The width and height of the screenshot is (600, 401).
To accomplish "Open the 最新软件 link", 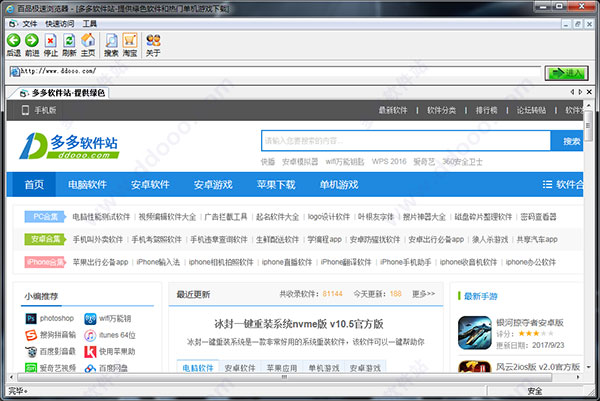I will (393, 110).
